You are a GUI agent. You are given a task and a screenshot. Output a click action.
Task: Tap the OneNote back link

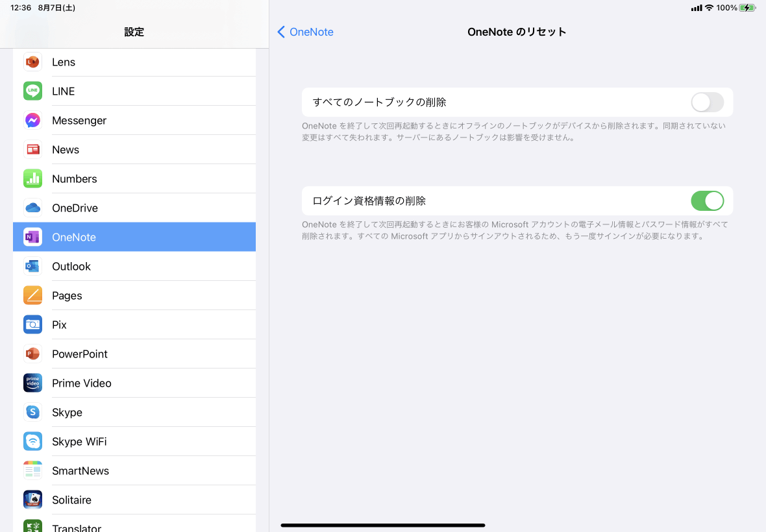311,32
